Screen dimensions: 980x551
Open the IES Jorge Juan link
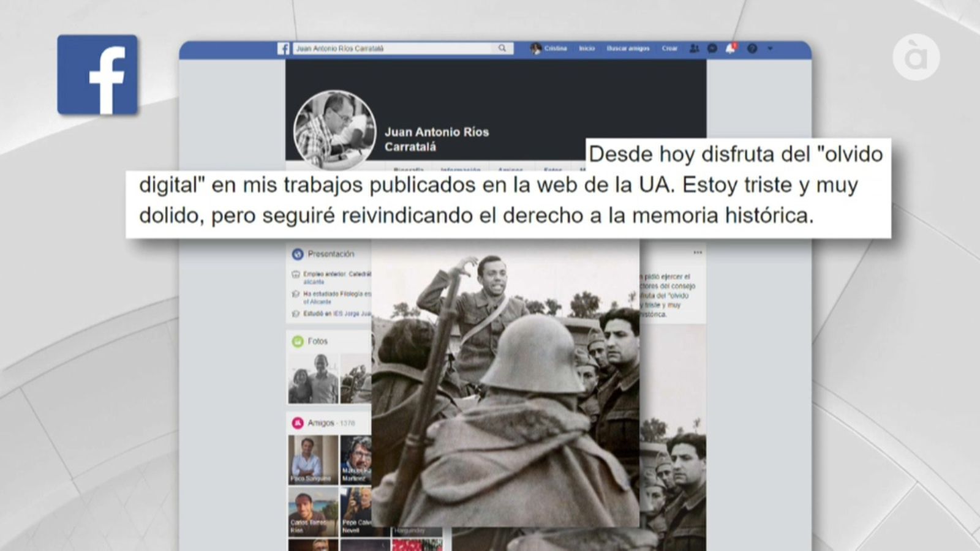point(352,314)
